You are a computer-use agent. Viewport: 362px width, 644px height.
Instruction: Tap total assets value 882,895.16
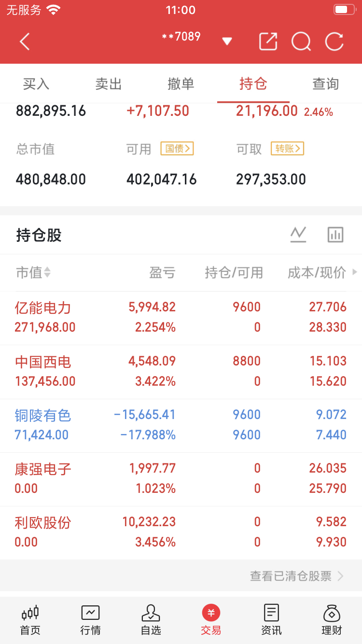pos(51,111)
